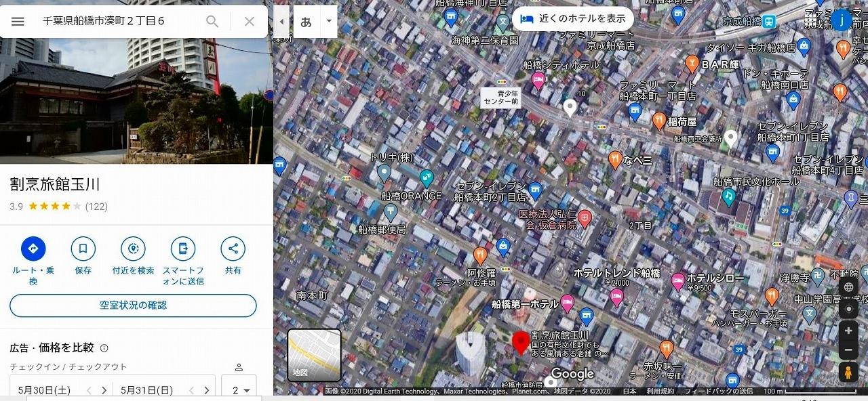Select the 船橋シティホテル hotel marker
Viewport: 868px width, 401px height.
(x=538, y=81)
